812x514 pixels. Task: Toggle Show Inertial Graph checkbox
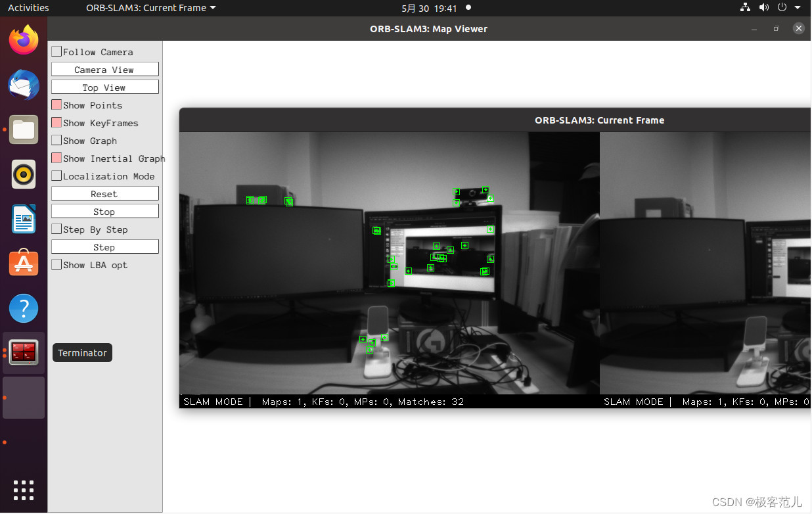click(56, 158)
